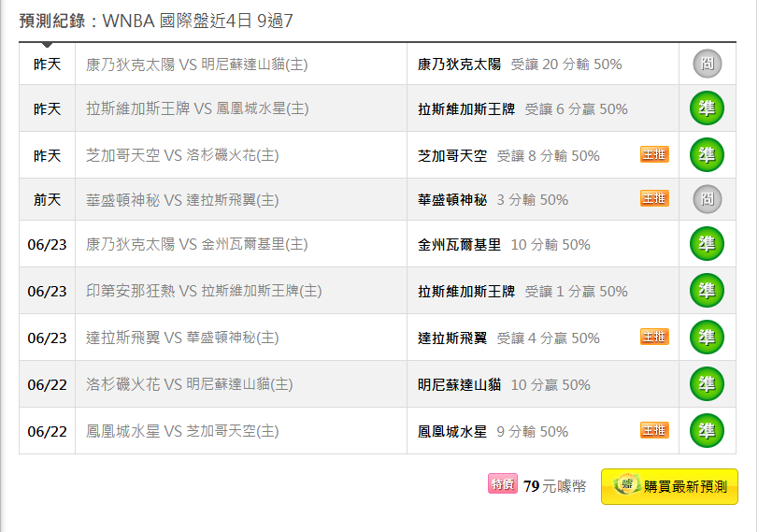Click the 主推 badge in 華盛頓神秘 3分輸 row
Viewport: 758px width, 532px height.
click(654, 199)
